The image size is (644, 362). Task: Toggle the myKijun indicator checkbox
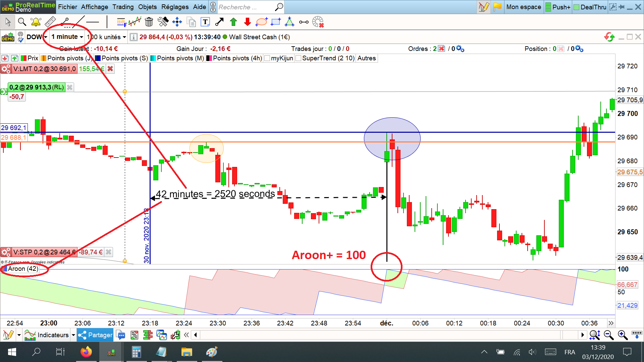(x=267, y=58)
